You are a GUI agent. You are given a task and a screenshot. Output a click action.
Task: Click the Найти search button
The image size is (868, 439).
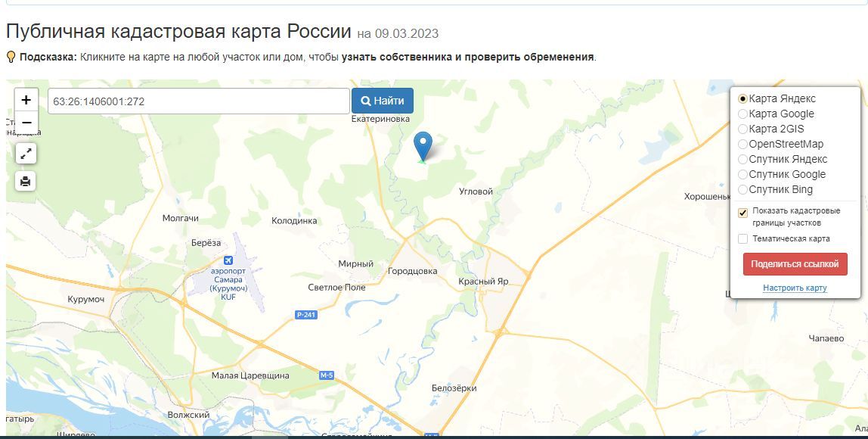click(383, 101)
